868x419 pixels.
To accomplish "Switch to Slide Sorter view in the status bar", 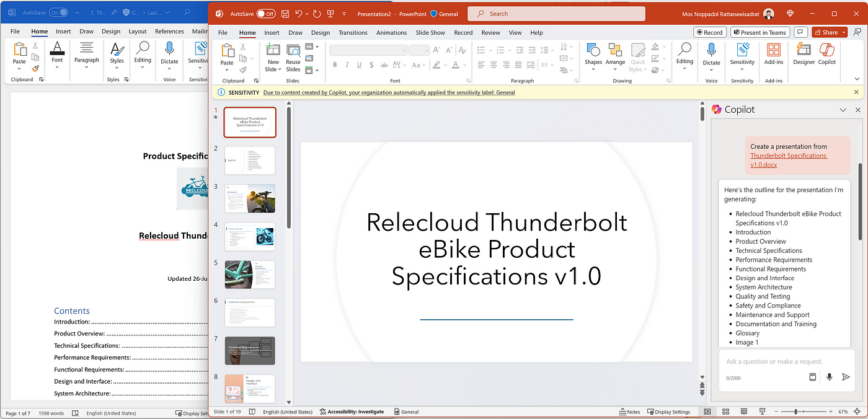I will (x=725, y=412).
